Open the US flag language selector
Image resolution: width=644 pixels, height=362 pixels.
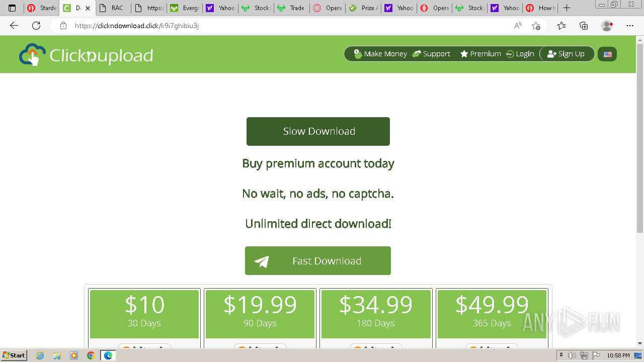(607, 54)
